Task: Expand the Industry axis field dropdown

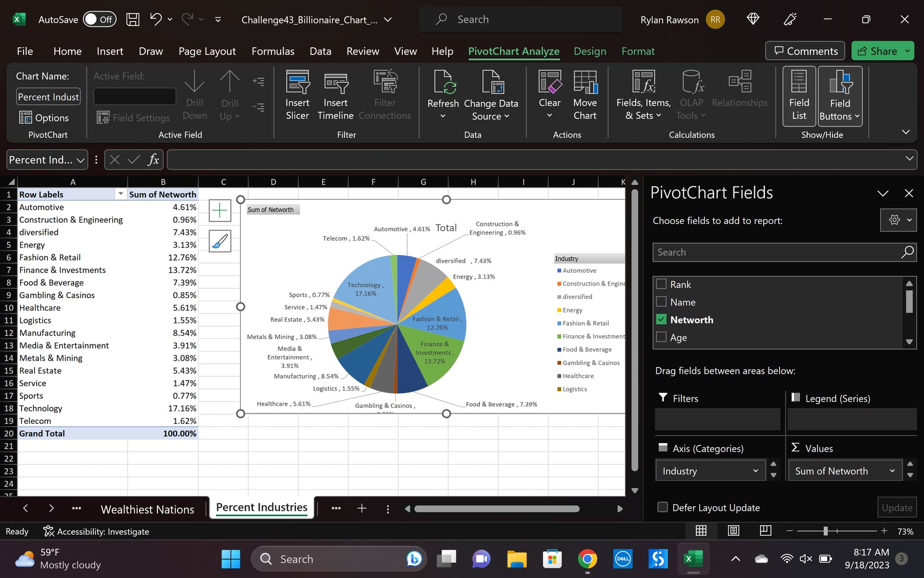Action: coord(755,471)
